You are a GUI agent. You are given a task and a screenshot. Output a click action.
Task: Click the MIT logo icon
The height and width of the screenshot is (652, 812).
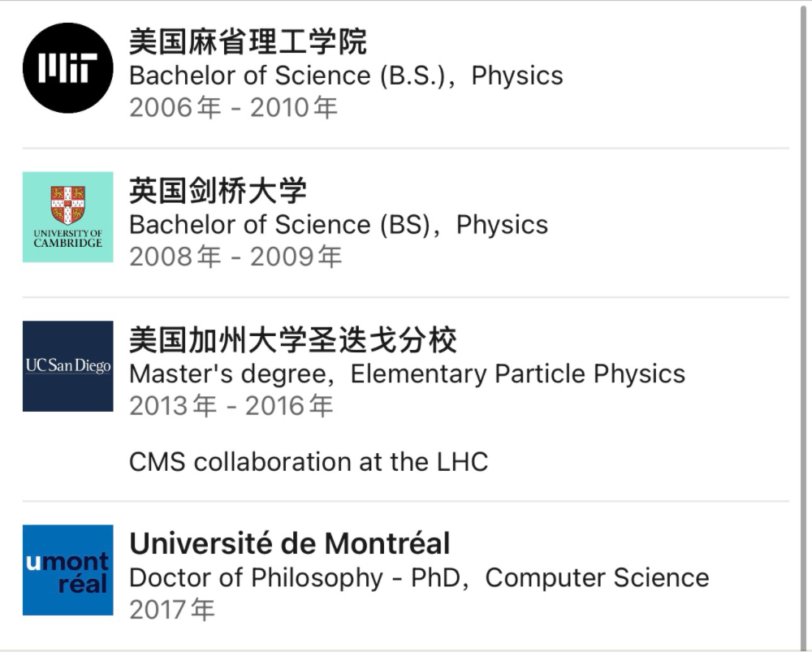[67, 67]
